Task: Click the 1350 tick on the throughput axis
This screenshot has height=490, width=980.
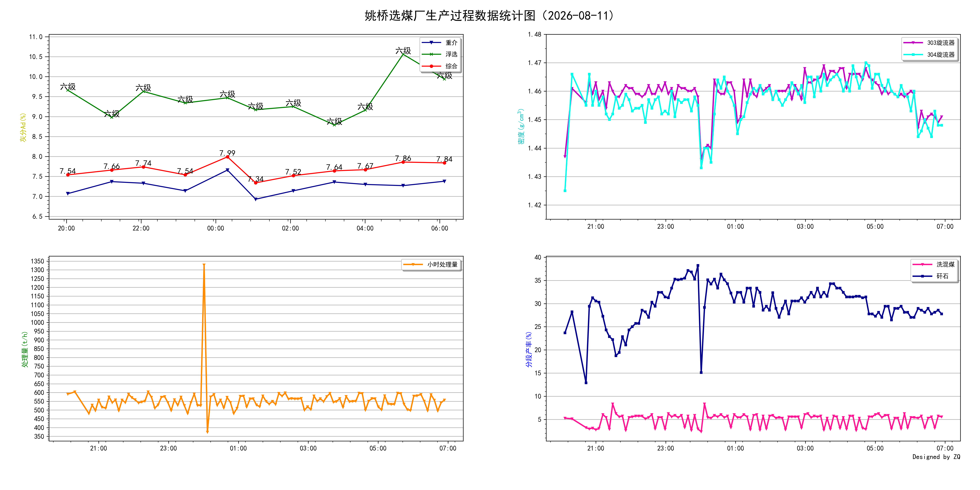Action: pyautogui.click(x=37, y=261)
